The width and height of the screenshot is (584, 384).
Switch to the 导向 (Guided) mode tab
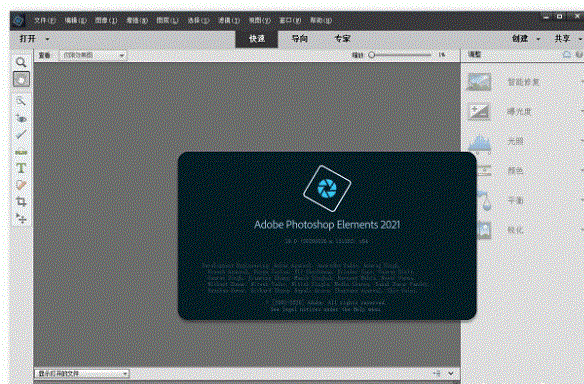[x=299, y=39]
